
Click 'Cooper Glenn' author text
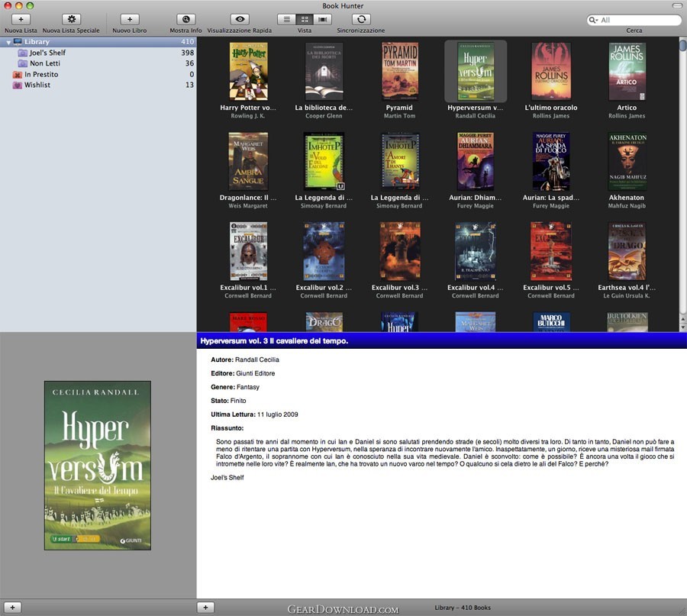(x=324, y=116)
